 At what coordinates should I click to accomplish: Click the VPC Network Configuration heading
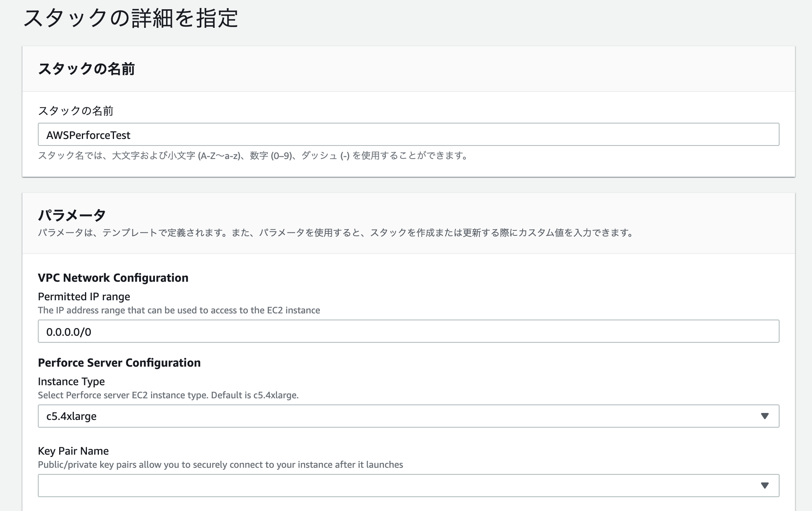click(113, 278)
